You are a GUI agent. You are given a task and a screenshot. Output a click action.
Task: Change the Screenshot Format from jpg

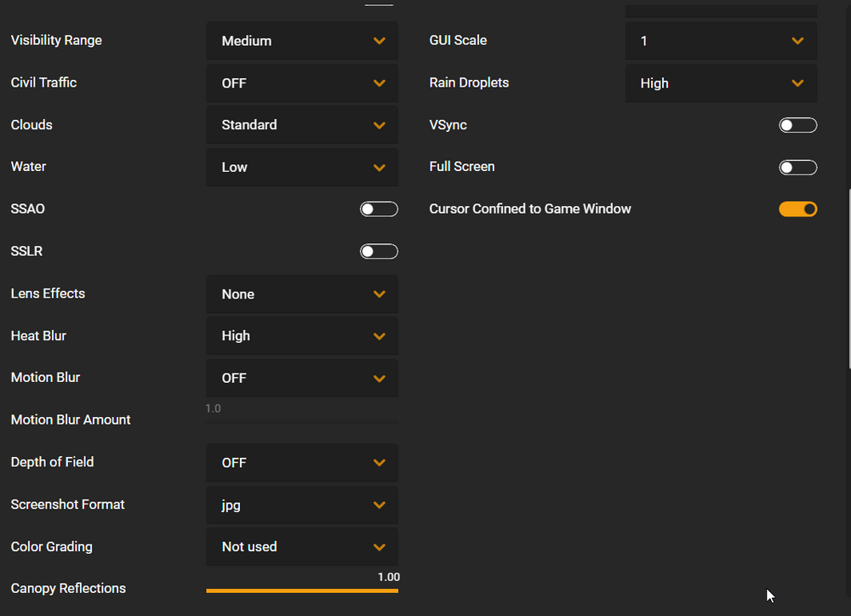point(301,505)
